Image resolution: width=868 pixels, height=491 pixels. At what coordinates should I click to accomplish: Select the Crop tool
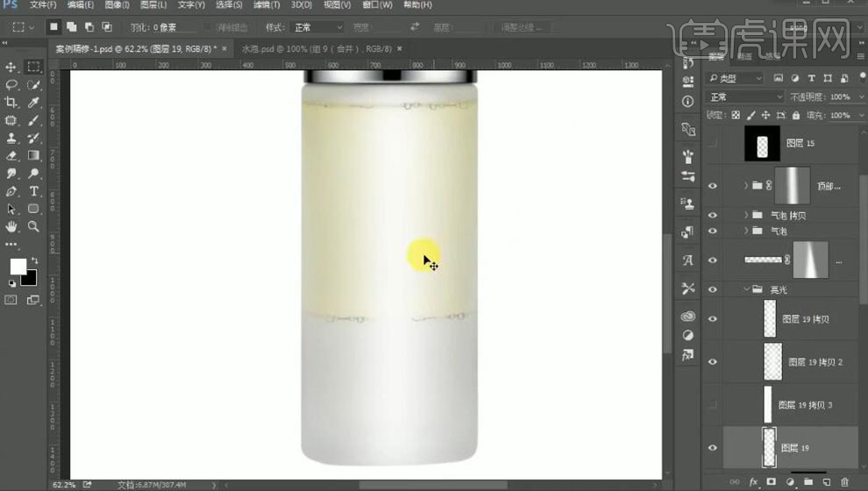point(11,103)
